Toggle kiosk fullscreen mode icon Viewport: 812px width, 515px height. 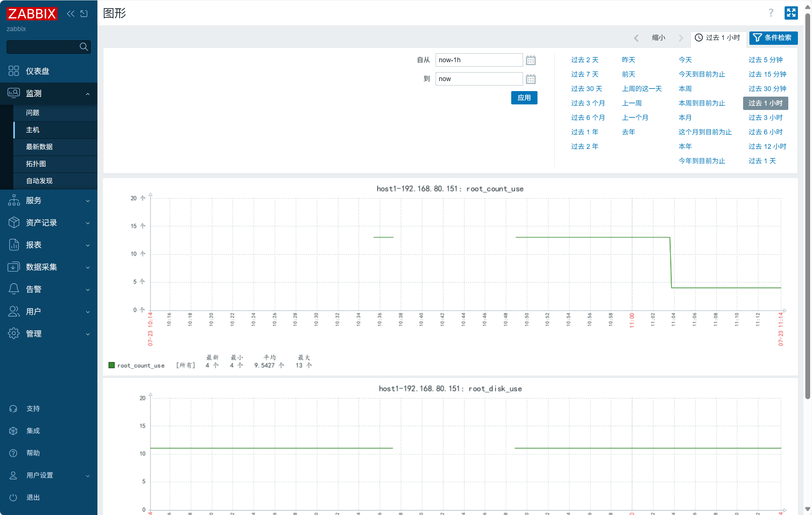[x=791, y=13]
